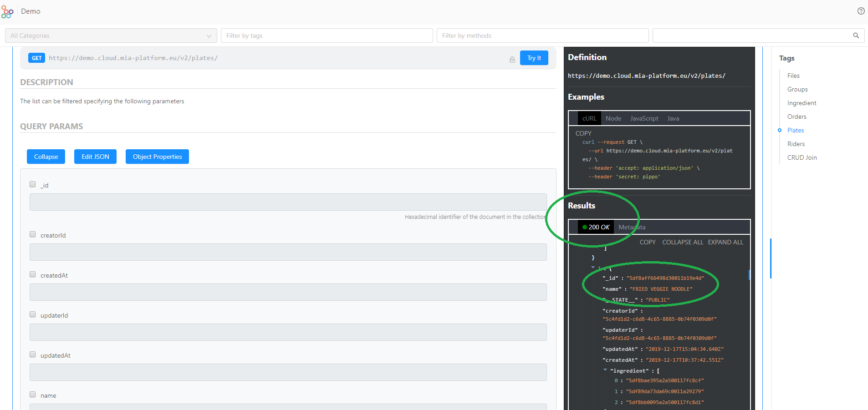
Task: Open the Metadata results tab
Action: (632, 227)
